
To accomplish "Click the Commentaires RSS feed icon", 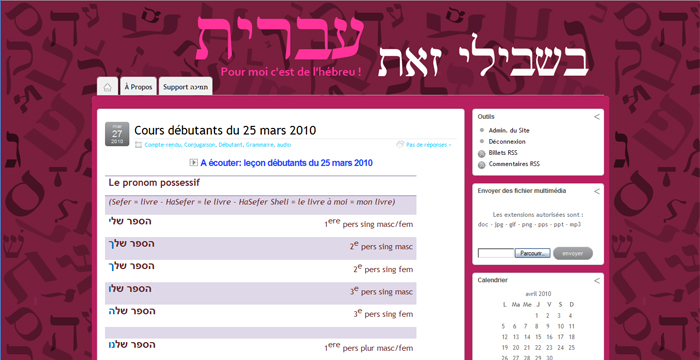I will tap(482, 165).
